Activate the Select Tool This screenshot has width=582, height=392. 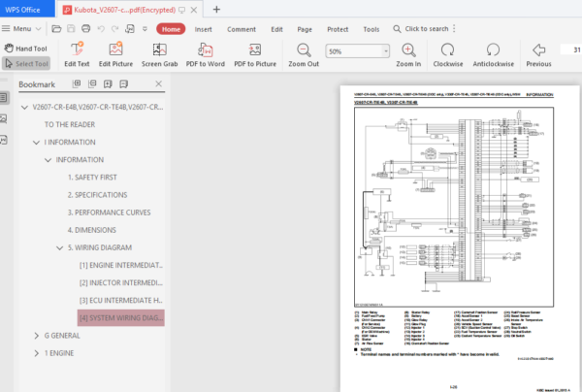click(x=26, y=63)
